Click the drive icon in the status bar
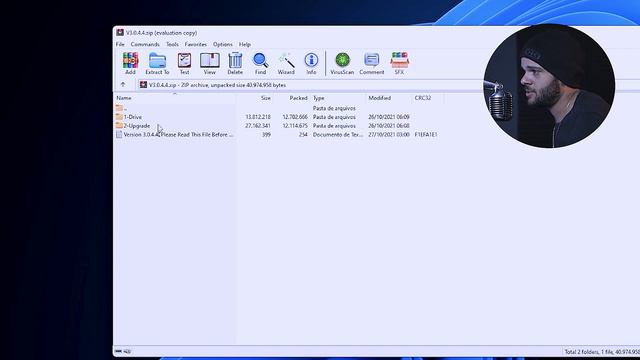 click(118, 351)
